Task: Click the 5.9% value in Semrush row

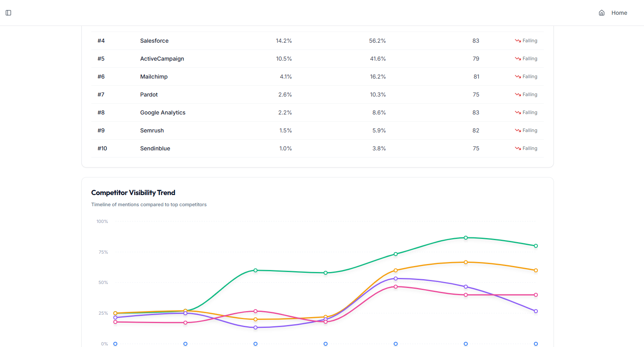Action: click(x=379, y=130)
